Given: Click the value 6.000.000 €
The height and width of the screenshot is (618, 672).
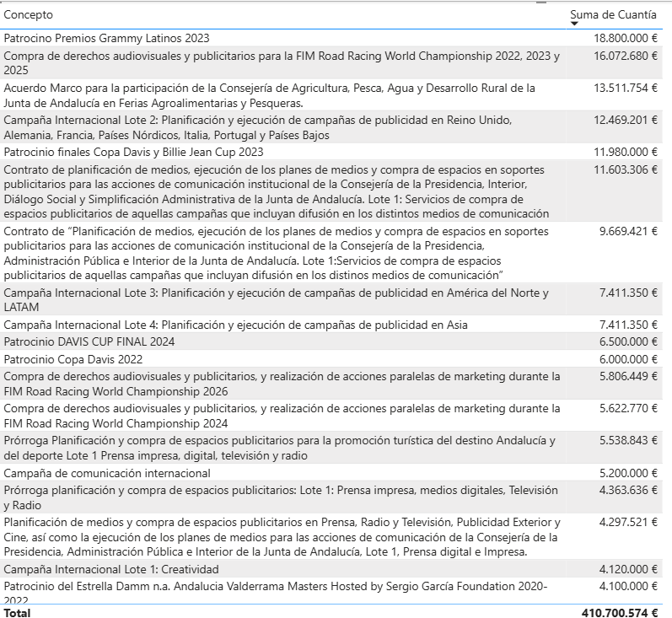Looking at the screenshot, I should click(x=628, y=359).
